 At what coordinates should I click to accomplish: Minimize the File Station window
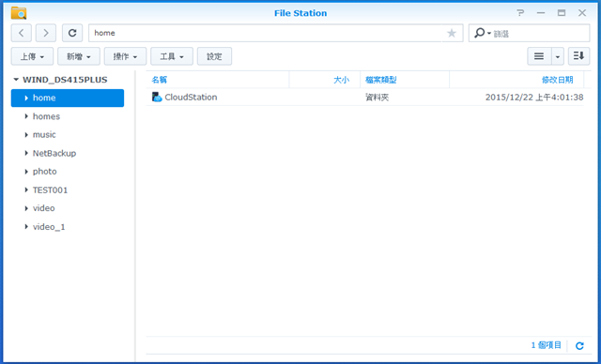541,13
